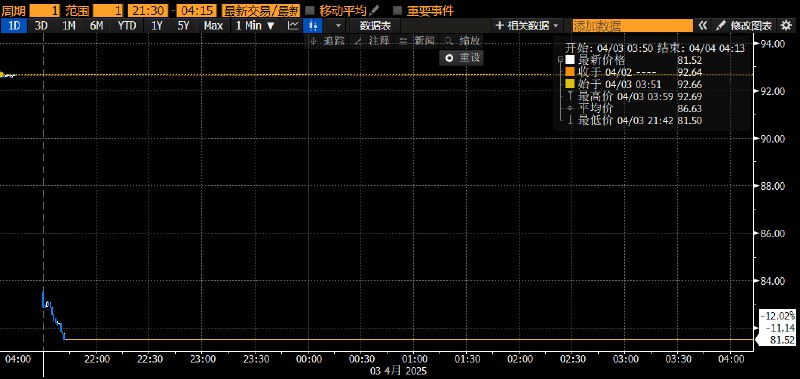
Task: Switch to the 1M range tab
Action: 69,26
